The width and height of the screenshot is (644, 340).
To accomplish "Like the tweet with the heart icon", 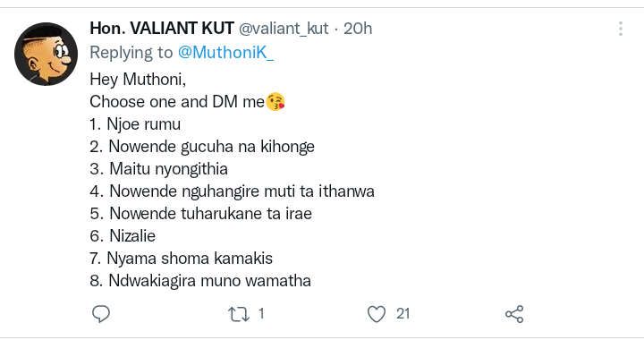I will coord(377,314).
